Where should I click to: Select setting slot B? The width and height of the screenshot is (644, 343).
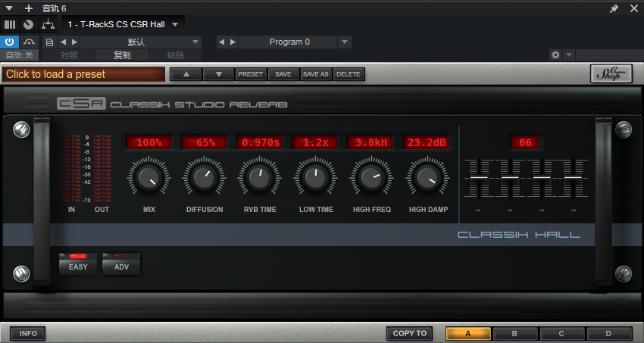click(x=515, y=334)
